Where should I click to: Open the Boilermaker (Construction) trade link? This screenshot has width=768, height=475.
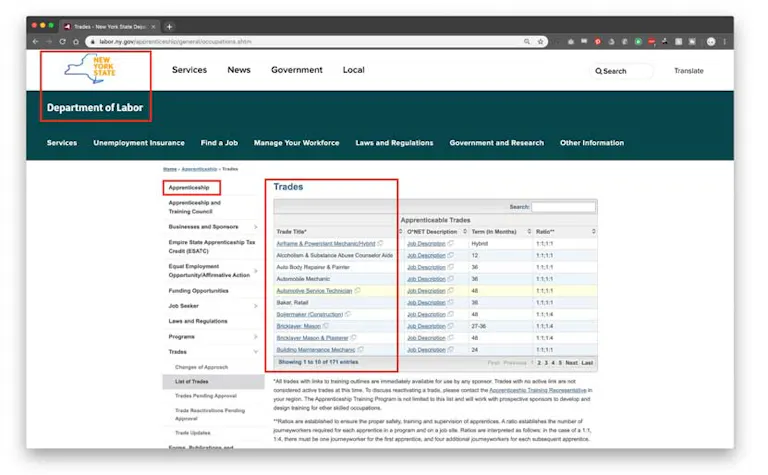[x=310, y=314]
